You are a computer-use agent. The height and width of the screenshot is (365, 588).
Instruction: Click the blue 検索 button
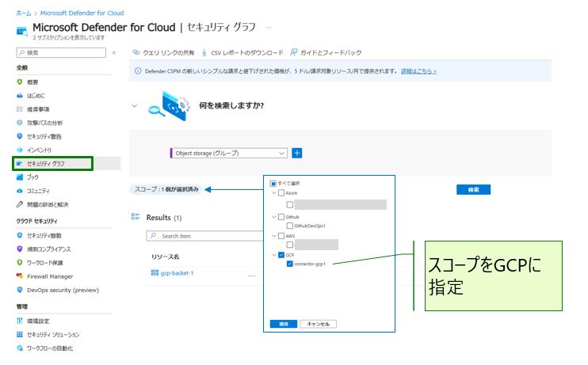pos(473,189)
